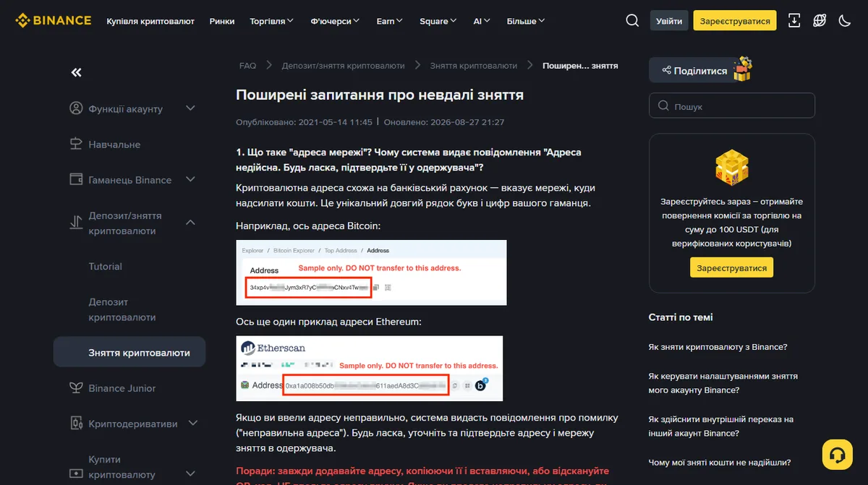Collapse Депозит/зняття криптовалюти section
The width and height of the screenshot is (868, 485).
tap(191, 223)
